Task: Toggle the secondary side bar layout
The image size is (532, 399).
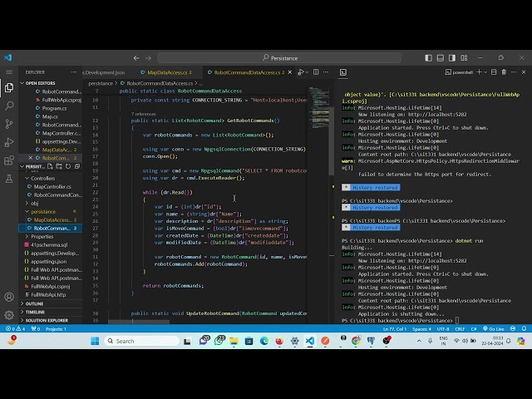Action: click(x=452, y=58)
